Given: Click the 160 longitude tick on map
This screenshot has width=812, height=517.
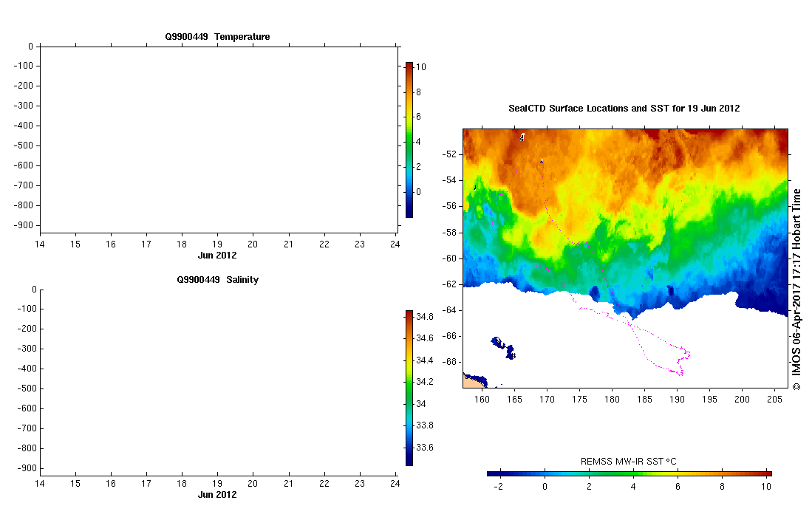Looking at the screenshot, I should click(x=482, y=399).
